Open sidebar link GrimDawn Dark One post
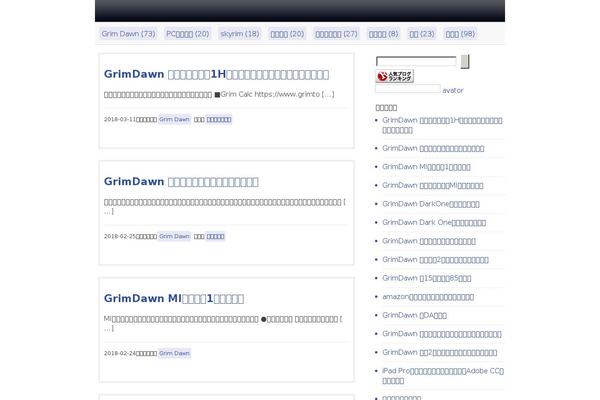The width and height of the screenshot is (600, 400). [x=434, y=222]
